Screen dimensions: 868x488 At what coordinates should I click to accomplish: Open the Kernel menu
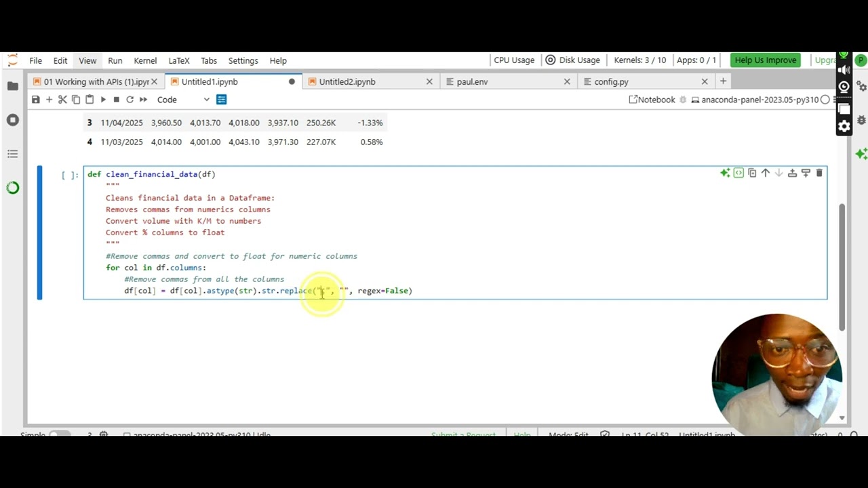click(145, 60)
